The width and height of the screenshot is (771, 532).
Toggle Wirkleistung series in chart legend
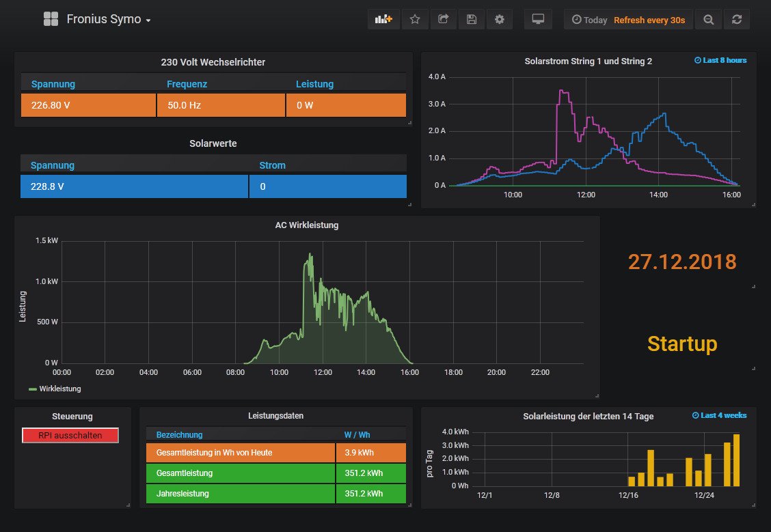(x=59, y=389)
